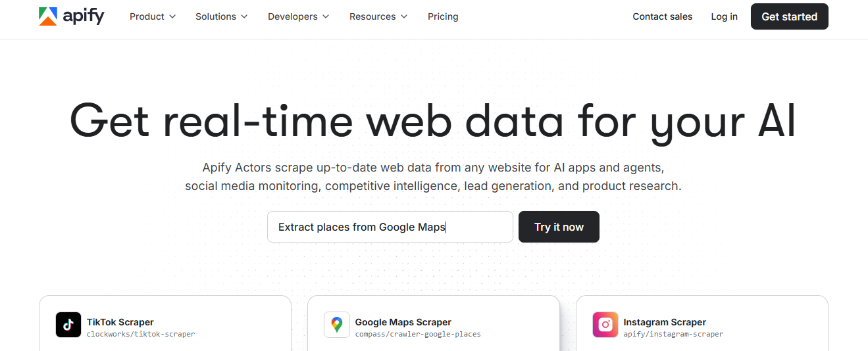Expand the Developers menu

point(298,16)
